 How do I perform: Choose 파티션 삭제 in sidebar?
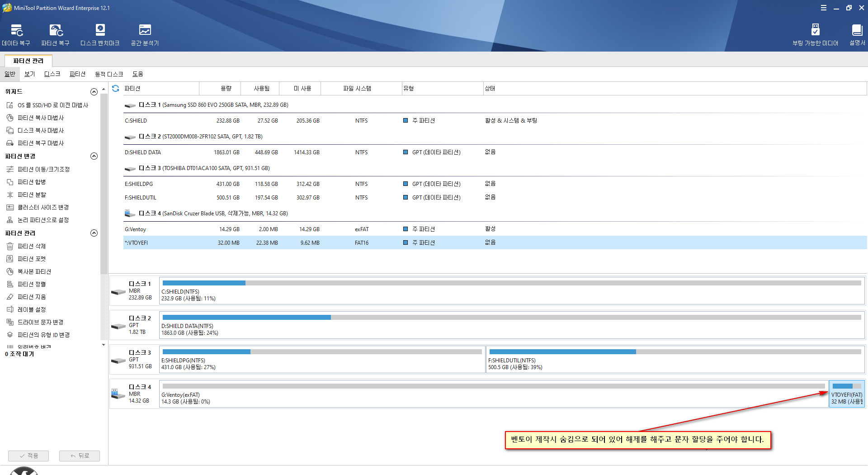27,246
